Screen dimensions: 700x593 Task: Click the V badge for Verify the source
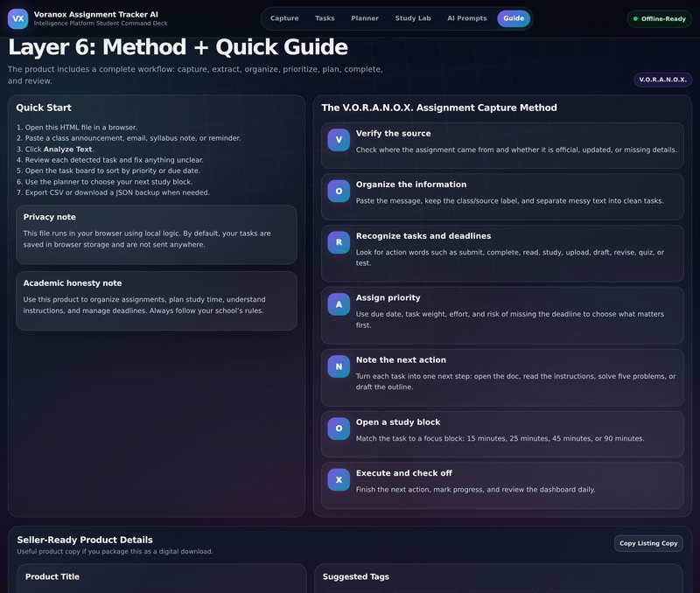(339, 140)
